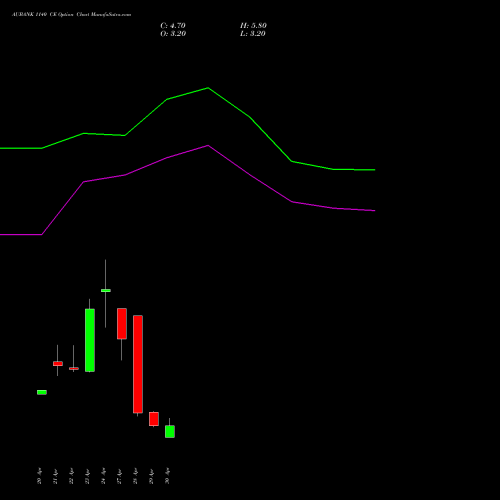The height and width of the screenshot is (500, 500).
Task: Click the green doji candle for 24 Apr
Action: coord(106,291)
